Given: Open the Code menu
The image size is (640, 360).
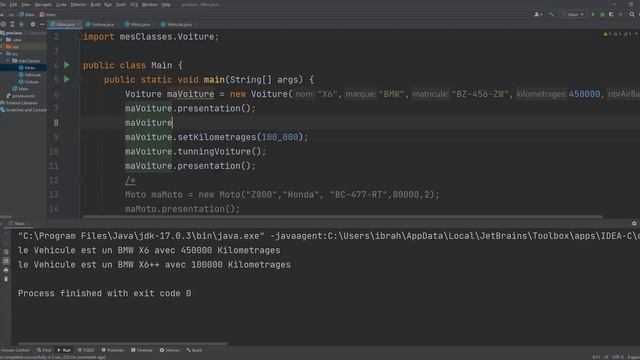Looking at the screenshot, I should coord(61,4).
